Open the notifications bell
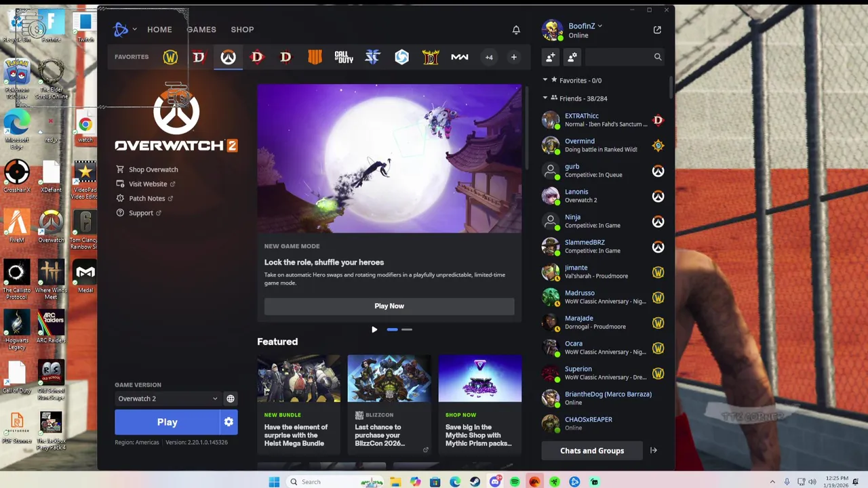Screen dimensions: 868x488 coord(516,30)
